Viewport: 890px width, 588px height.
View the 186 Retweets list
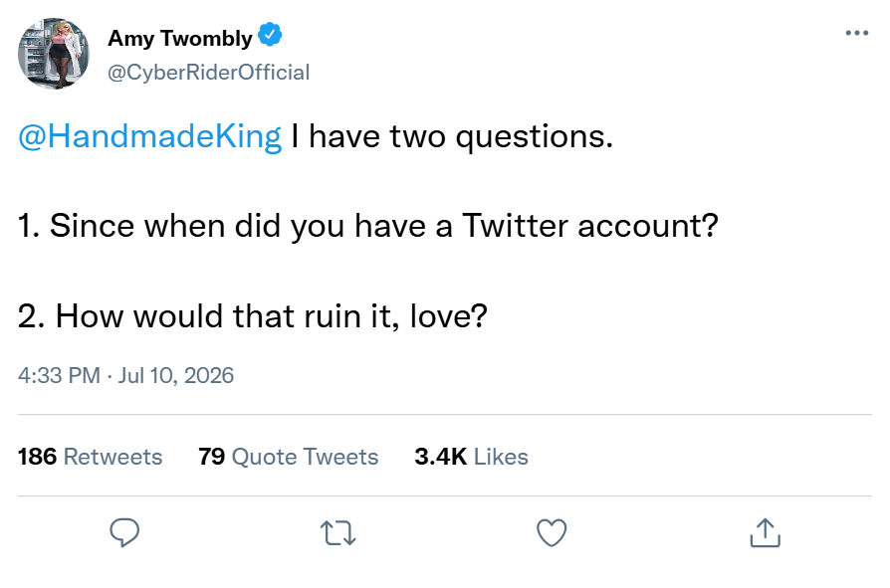point(91,457)
